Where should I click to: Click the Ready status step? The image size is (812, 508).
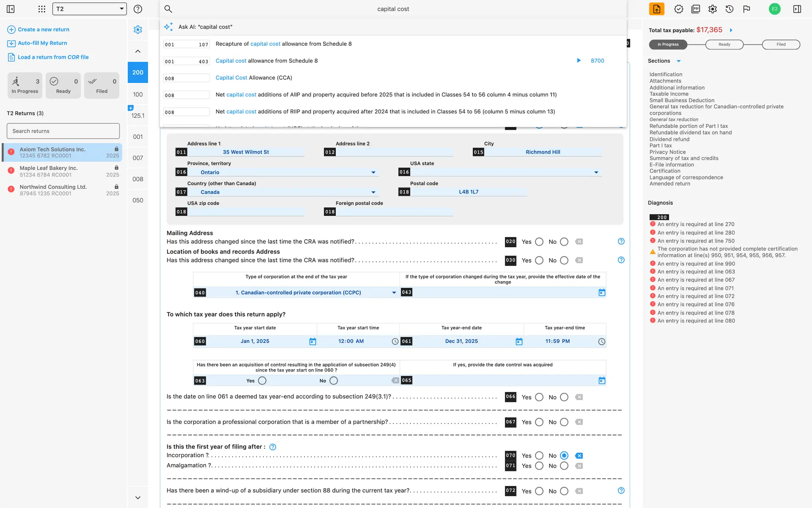click(x=724, y=44)
